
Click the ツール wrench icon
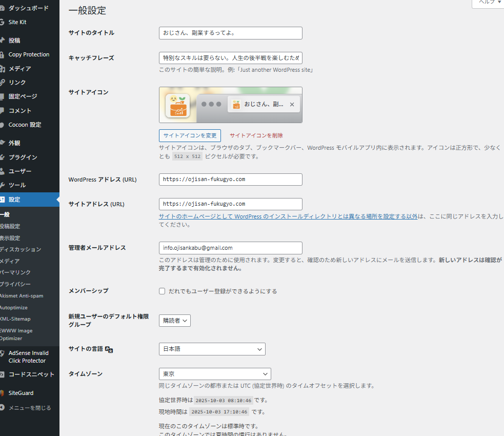tap(2, 185)
